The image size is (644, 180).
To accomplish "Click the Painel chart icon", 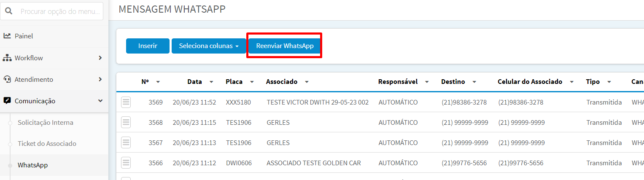I will [x=7, y=36].
